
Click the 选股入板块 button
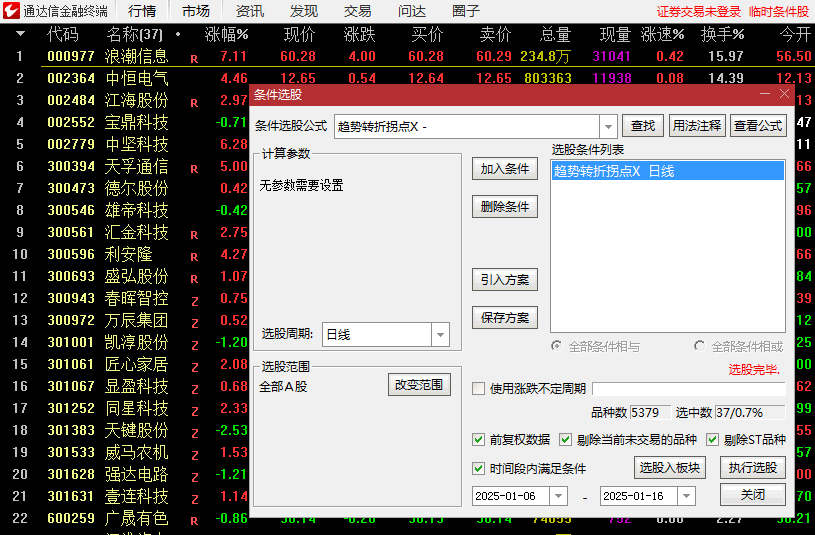click(669, 468)
